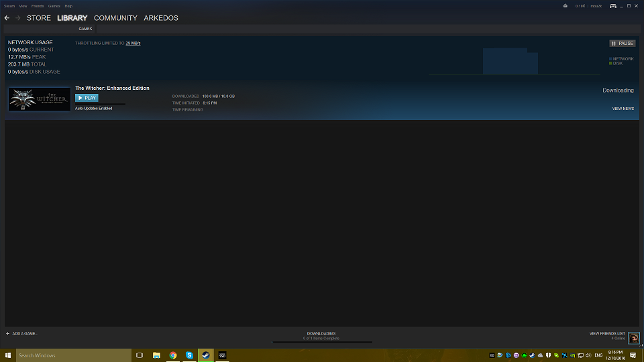644x362 pixels.
Task: Go to the COMMUNITY section
Action: pyautogui.click(x=115, y=18)
